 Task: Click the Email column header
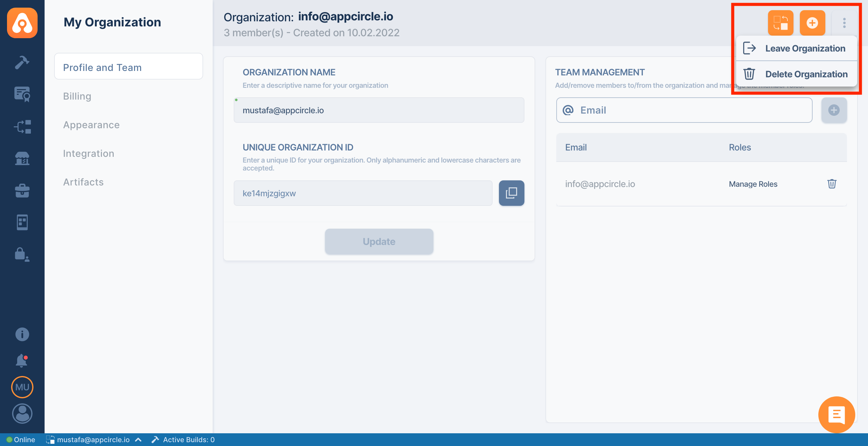[576, 147]
